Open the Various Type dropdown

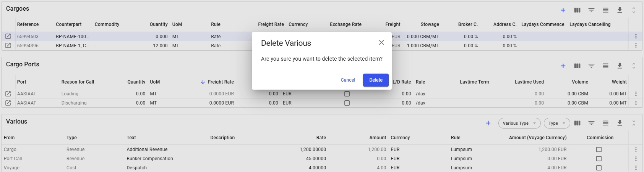click(519, 123)
